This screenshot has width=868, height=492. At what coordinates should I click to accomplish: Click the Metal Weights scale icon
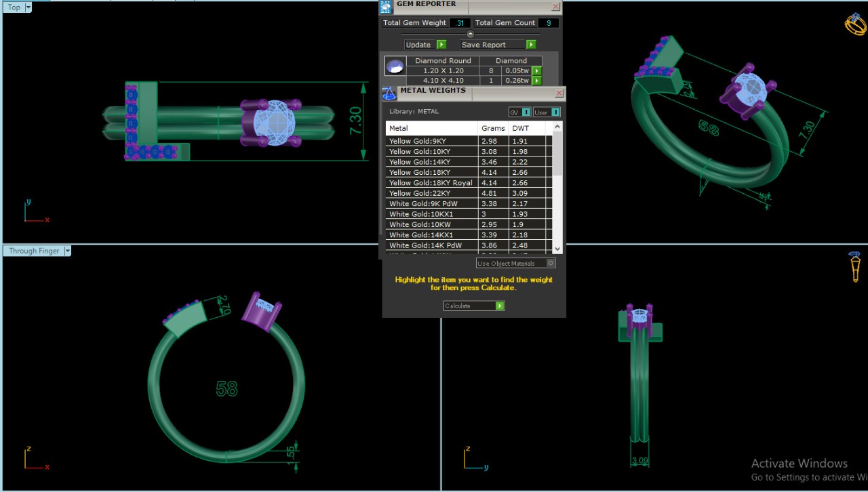[389, 94]
